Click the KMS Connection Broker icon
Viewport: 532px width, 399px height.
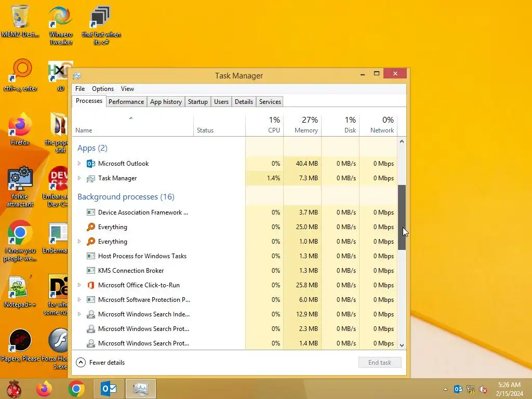[x=90, y=271]
